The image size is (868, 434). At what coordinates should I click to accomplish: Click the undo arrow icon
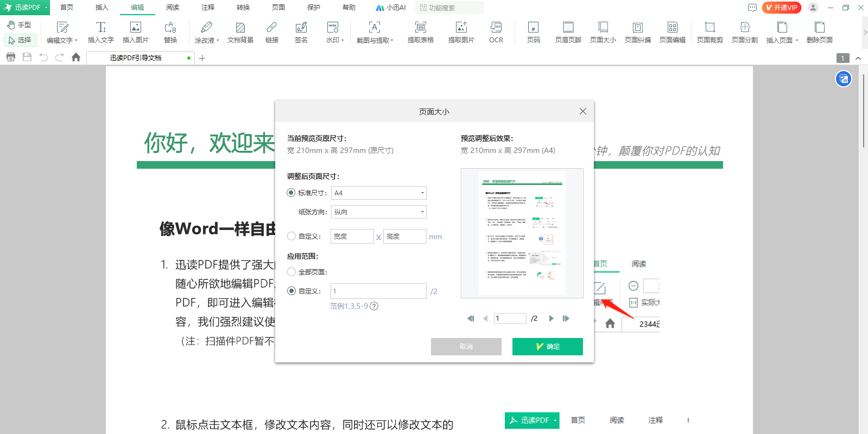43,57
